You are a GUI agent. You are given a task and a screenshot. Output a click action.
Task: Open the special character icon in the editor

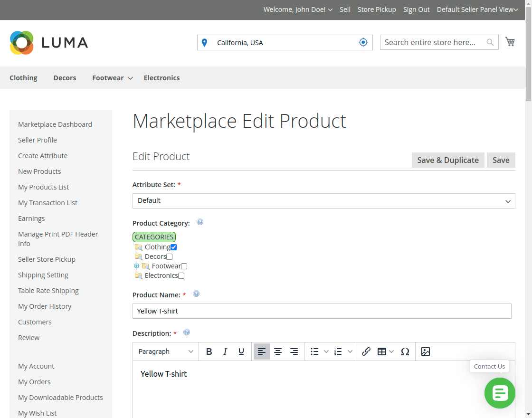[x=405, y=351]
